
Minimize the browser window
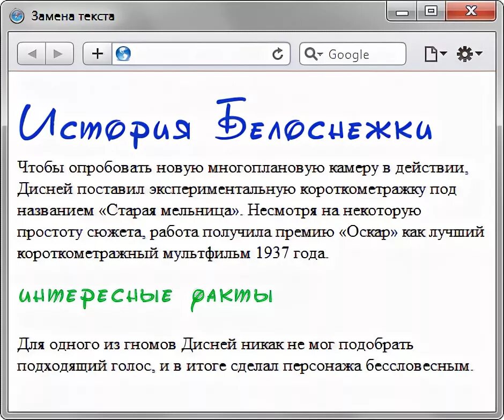coord(402,12)
